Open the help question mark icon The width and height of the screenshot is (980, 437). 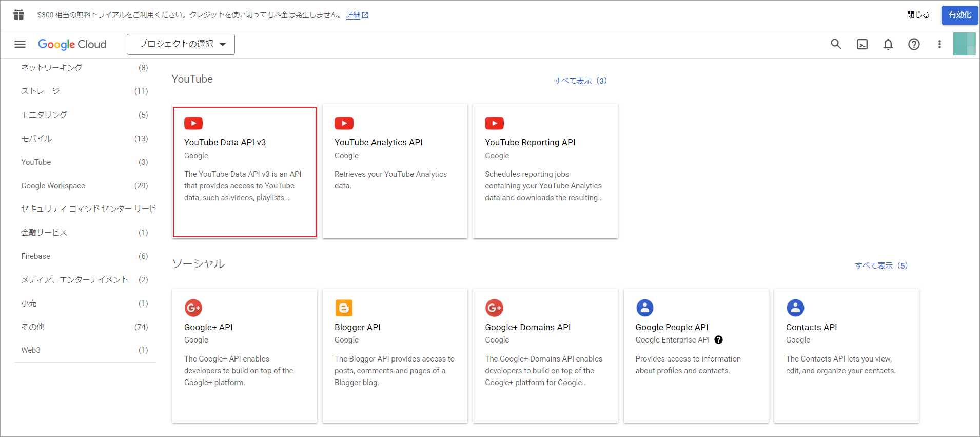click(x=914, y=44)
